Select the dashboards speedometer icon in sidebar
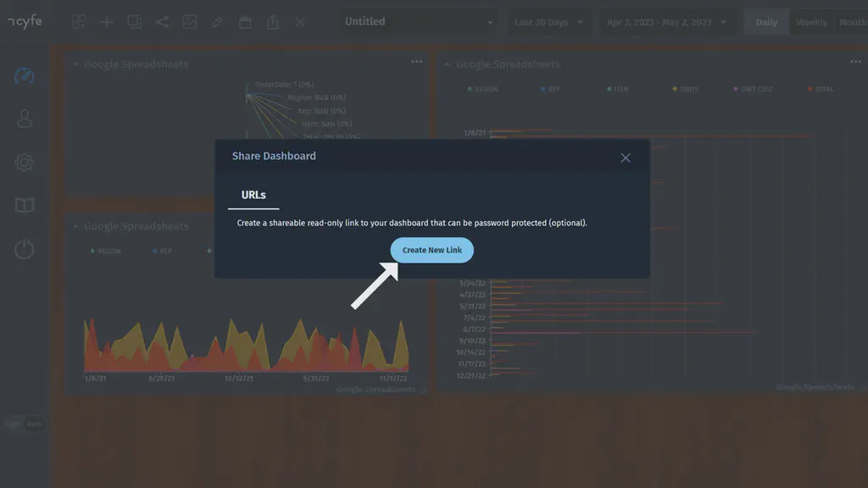Image resolution: width=868 pixels, height=488 pixels. [23, 75]
